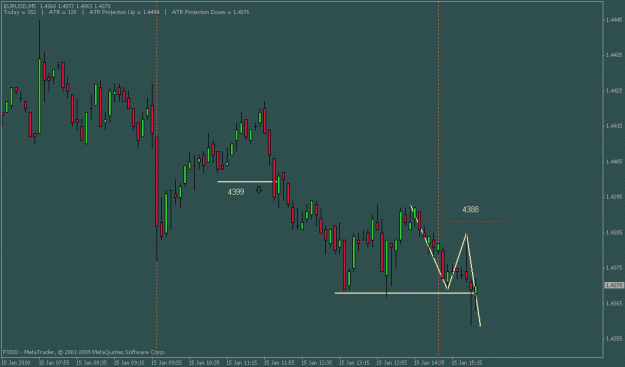Click the '15 Jan 13:55' time axis label

click(x=391, y=363)
